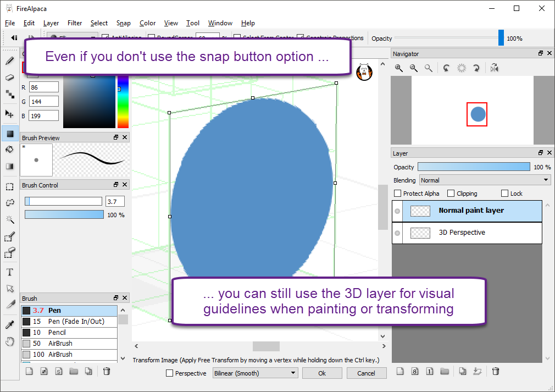Select the Text tool
Viewport: 555px width, 392px height.
(10, 272)
